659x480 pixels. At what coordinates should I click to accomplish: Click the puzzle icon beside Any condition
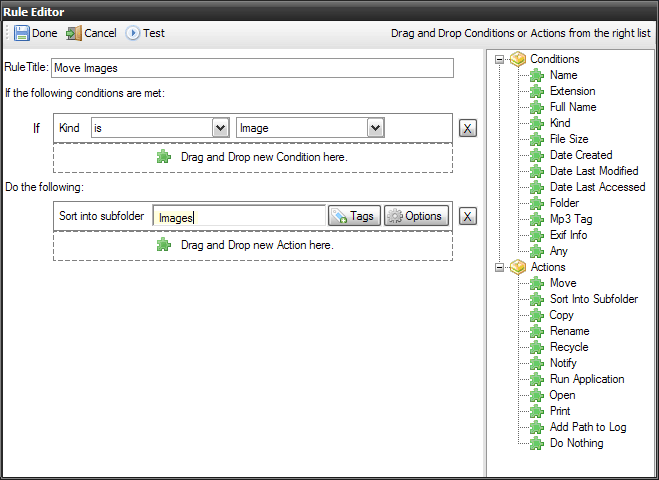[x=537, y=251]
